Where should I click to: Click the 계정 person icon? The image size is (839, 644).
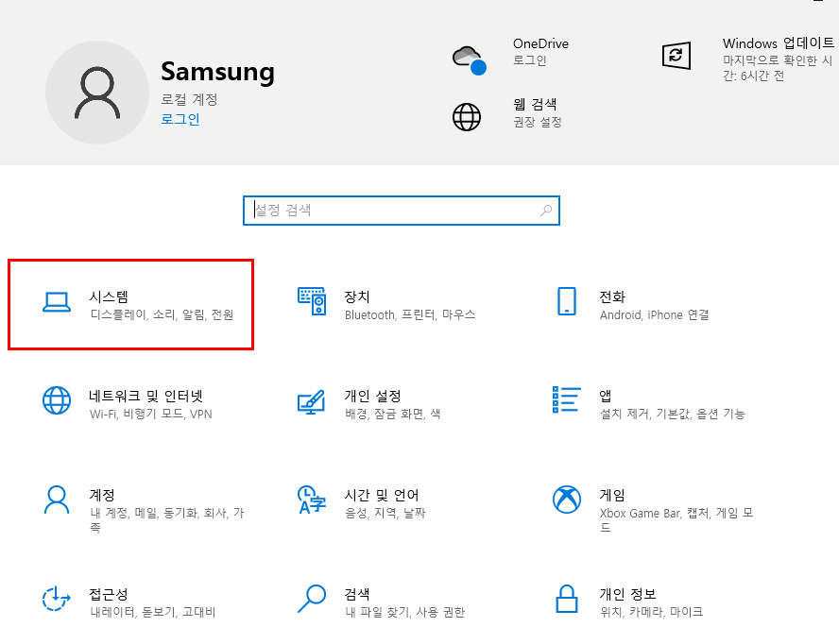pyautogui.click(x=57, y=500)
